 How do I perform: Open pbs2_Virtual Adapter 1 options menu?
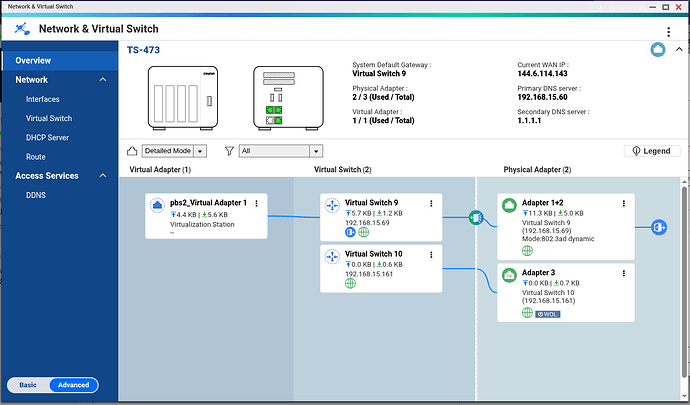pos(257,203)
